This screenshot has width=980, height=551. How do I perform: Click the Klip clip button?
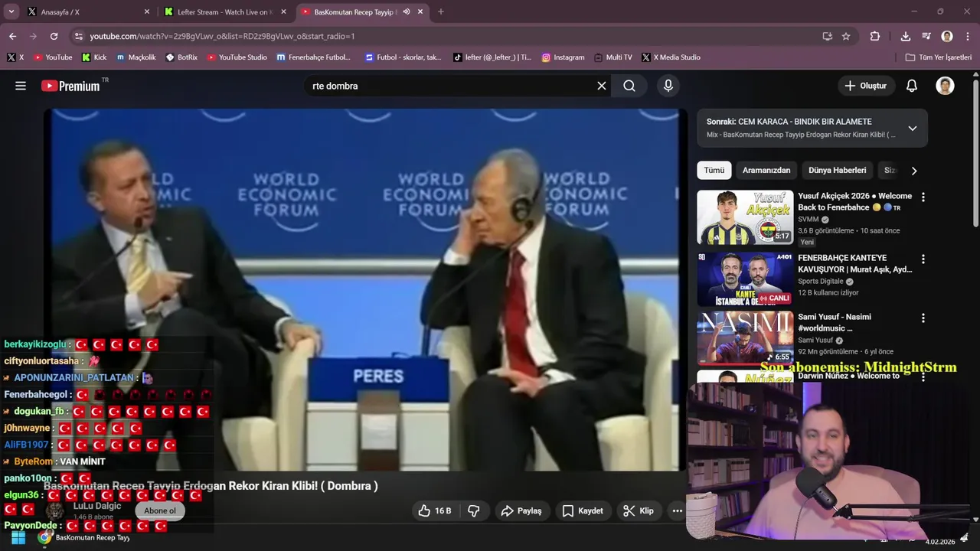639,510
